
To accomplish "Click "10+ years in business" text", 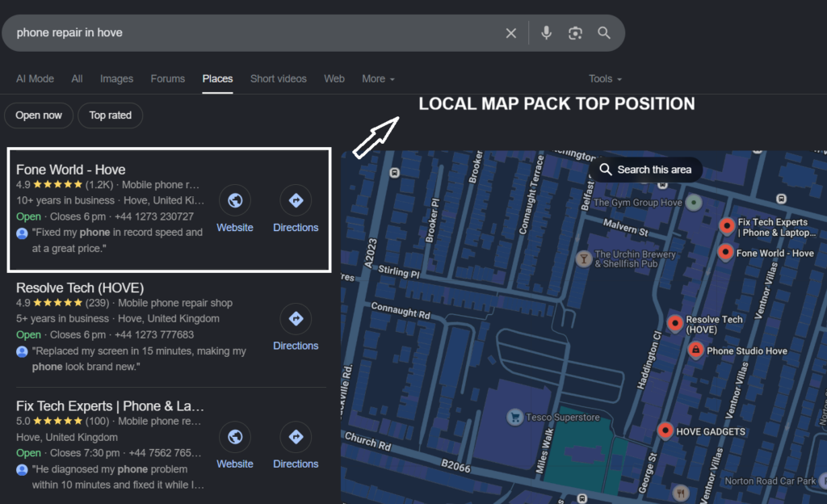I will coord(65,200).
